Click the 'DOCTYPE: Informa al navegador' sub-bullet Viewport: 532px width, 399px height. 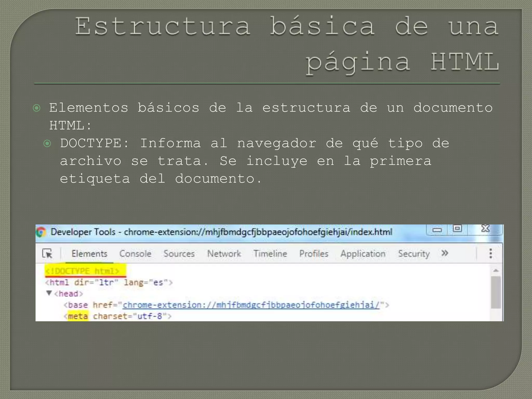point(255,161)
